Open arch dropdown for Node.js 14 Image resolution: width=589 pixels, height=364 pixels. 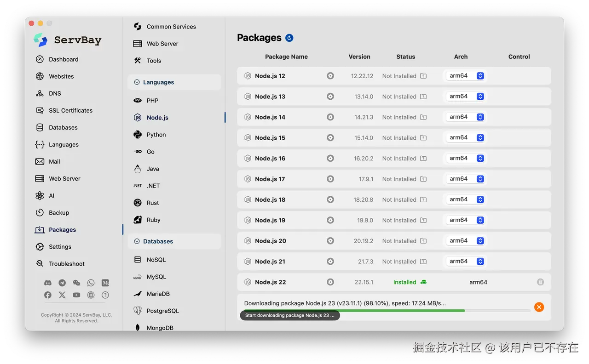[466, 117]
